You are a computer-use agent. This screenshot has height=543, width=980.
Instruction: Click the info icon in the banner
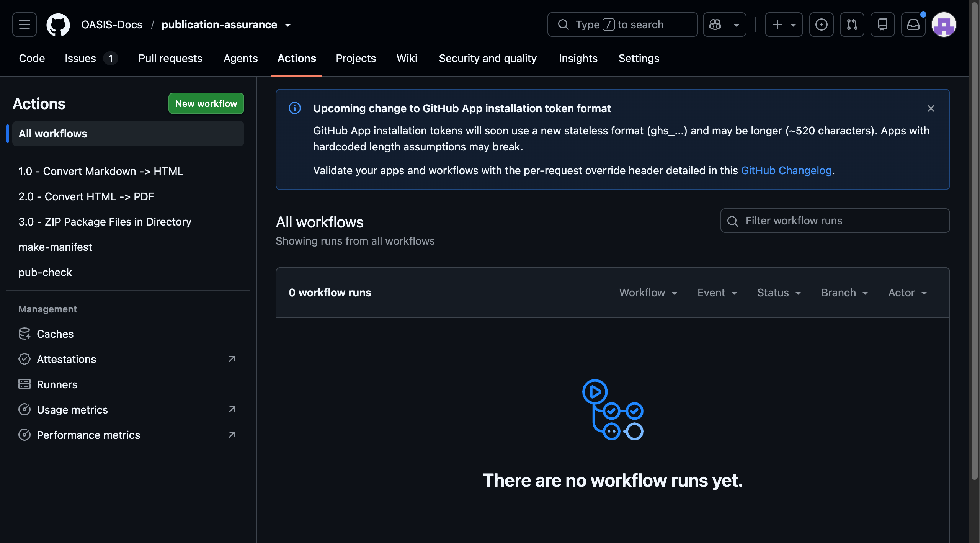tap(295, 108)
